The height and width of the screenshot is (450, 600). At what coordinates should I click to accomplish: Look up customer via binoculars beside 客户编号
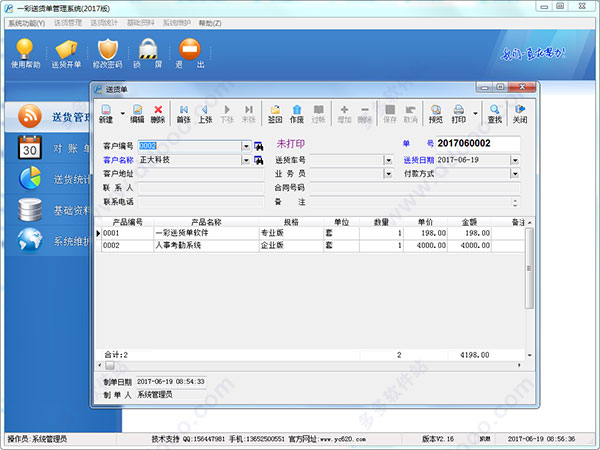click(259, 146)
